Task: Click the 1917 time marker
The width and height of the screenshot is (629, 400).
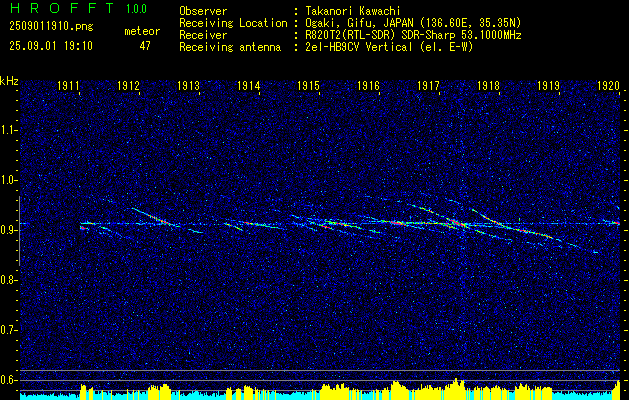Action: (428, 85)
